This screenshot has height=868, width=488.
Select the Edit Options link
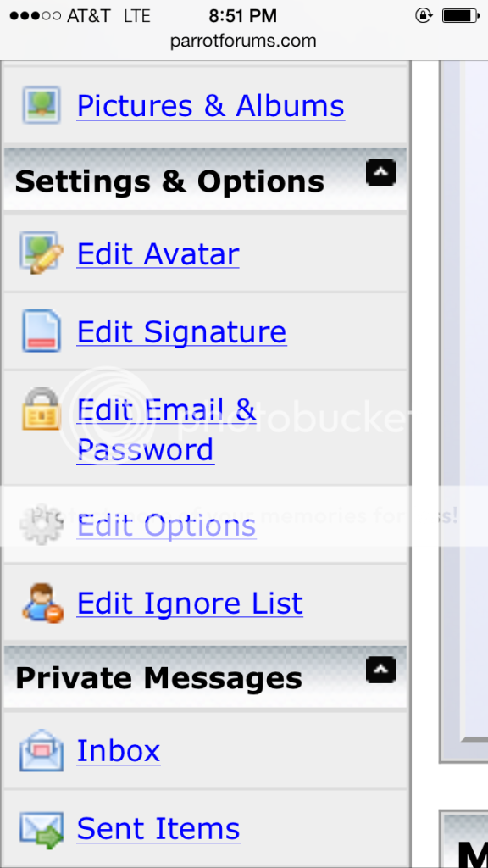click(166, 526)
